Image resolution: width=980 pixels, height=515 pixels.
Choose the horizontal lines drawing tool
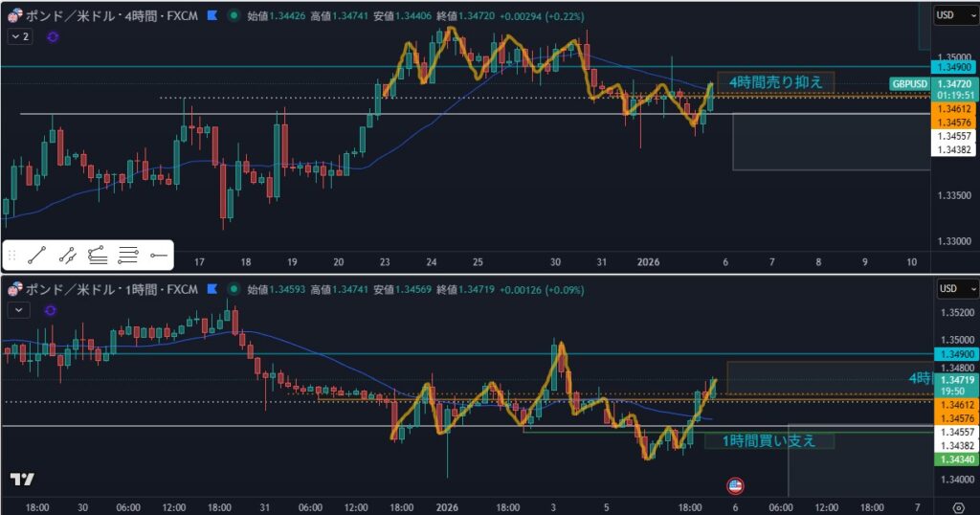click(x=128, y=255)
